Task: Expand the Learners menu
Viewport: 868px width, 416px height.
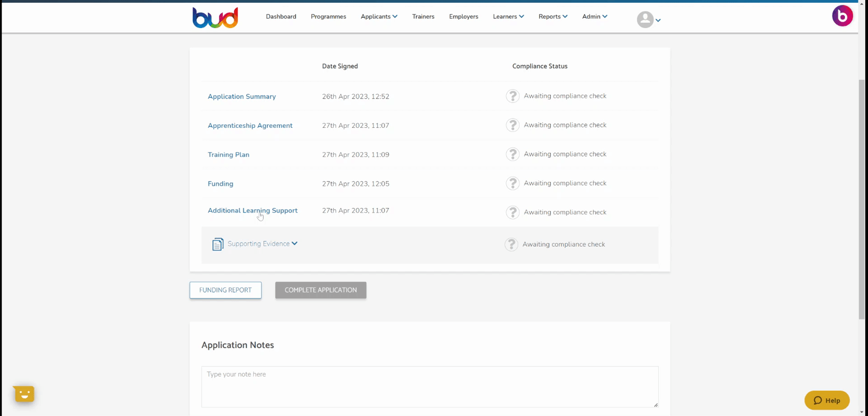Action: pyautogui.click(x=508, y=17)
